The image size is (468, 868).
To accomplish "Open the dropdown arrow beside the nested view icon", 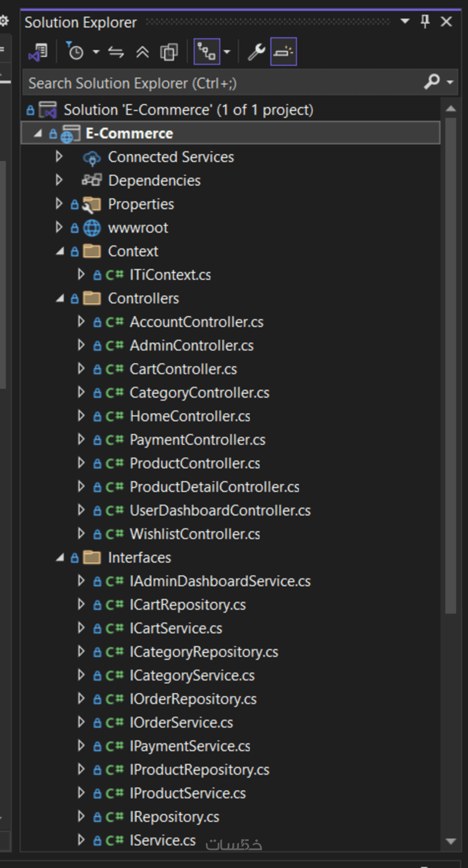I will click(227, 53).
